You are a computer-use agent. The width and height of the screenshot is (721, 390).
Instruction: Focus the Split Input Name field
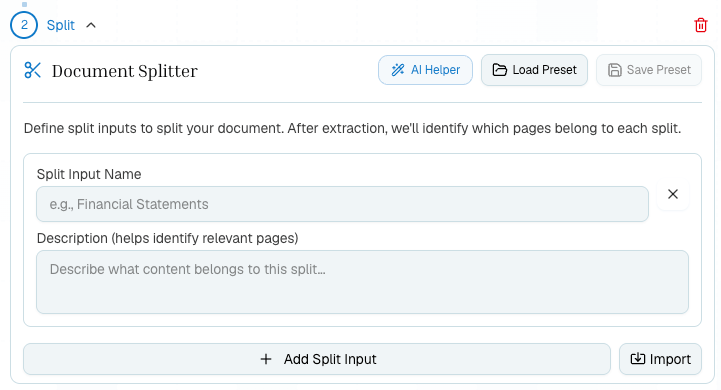coord(343,204)
